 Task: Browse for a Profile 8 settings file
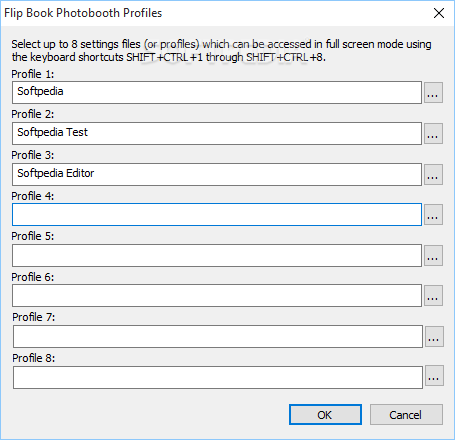coord(434,376)
